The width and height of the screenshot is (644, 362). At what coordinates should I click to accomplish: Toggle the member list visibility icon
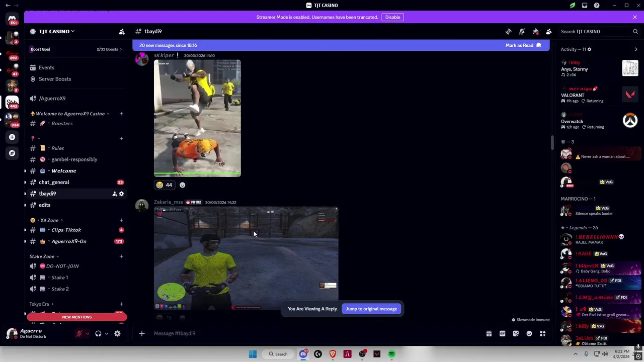(549, 31)
